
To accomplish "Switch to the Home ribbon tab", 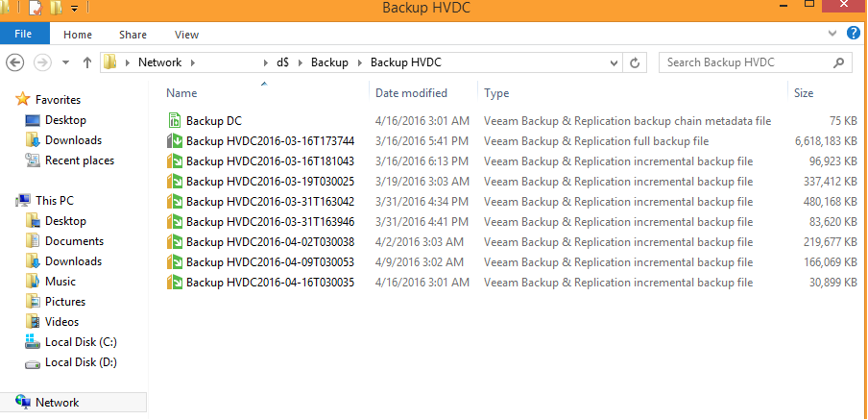I will coord(78,35).
